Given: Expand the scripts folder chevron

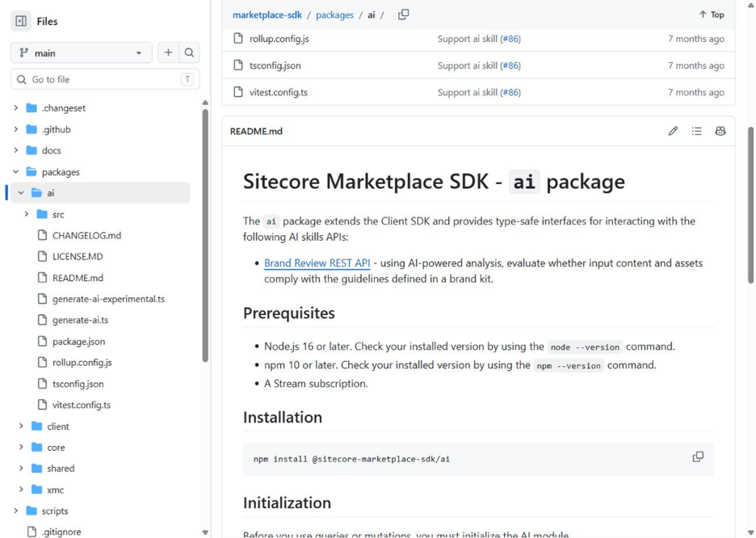Looking at the screenshot, I should [16, 511].
